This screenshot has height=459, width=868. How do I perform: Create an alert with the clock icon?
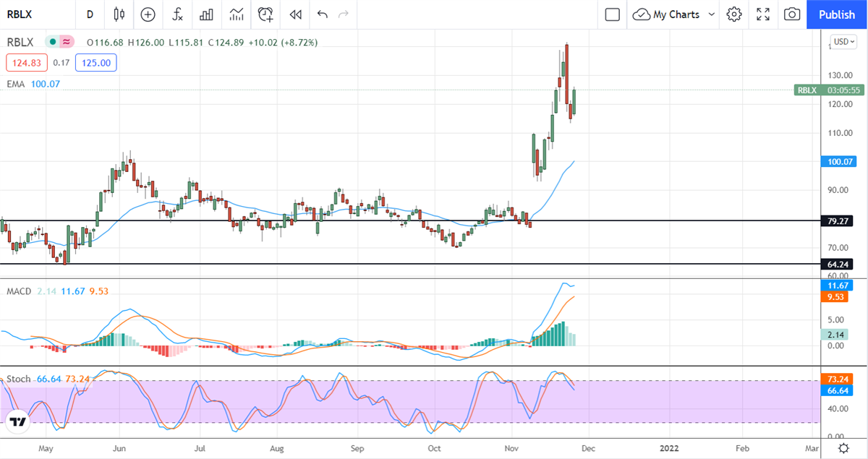[x=265, y=14]
